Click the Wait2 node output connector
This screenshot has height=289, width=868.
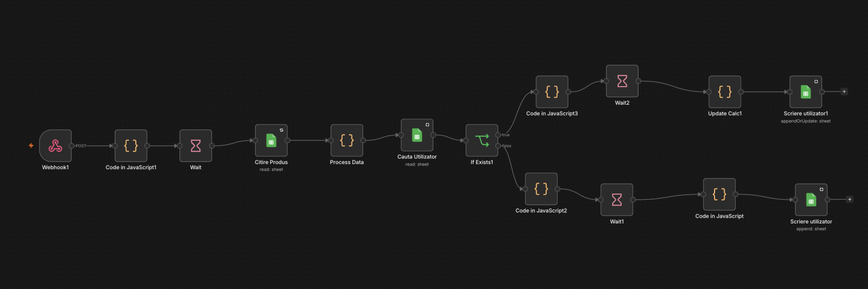point(639,81)
